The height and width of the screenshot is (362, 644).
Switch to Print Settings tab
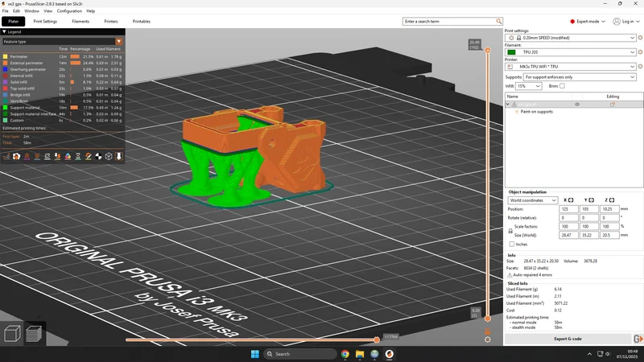tap(45, 22)
